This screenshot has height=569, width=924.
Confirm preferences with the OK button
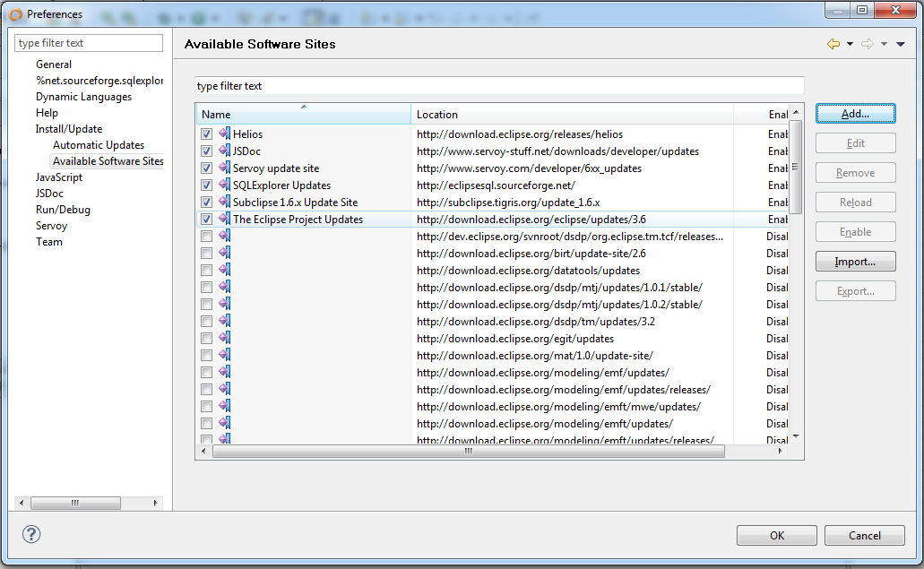click(x=777, y=536)
